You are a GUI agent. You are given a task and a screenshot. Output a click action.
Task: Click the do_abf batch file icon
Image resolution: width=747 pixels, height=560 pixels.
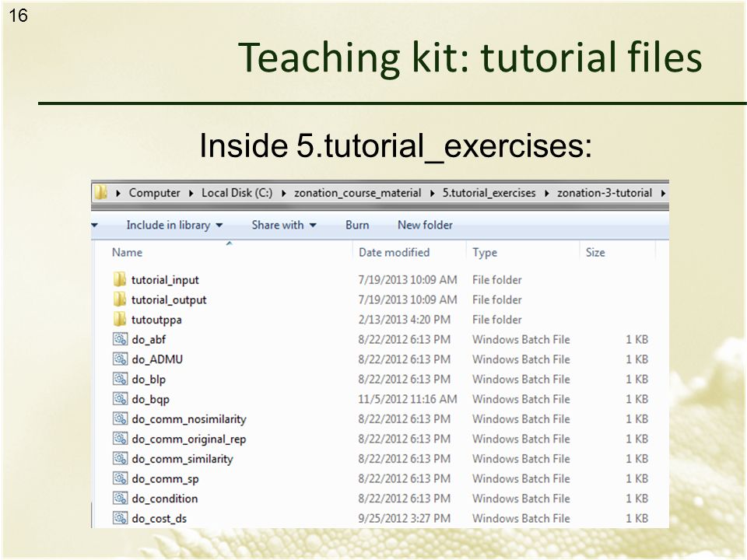click(x=120, y=339)
